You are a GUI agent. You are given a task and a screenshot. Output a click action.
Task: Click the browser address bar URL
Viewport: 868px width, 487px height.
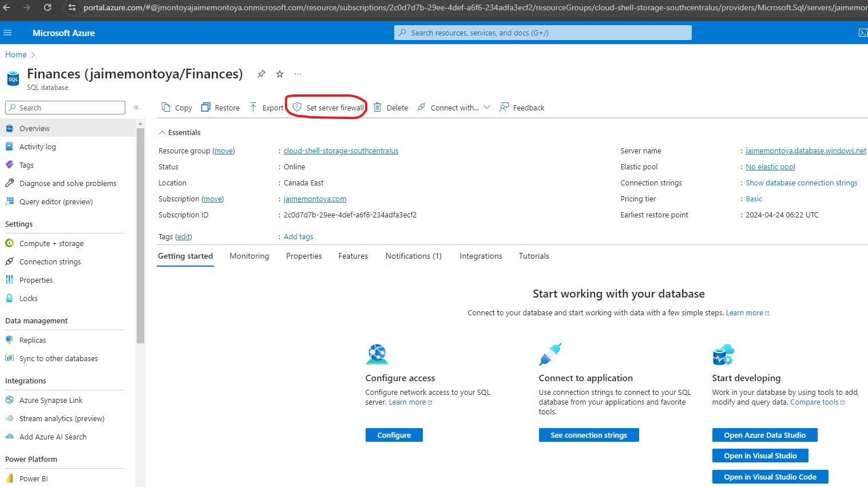point(475,7)
